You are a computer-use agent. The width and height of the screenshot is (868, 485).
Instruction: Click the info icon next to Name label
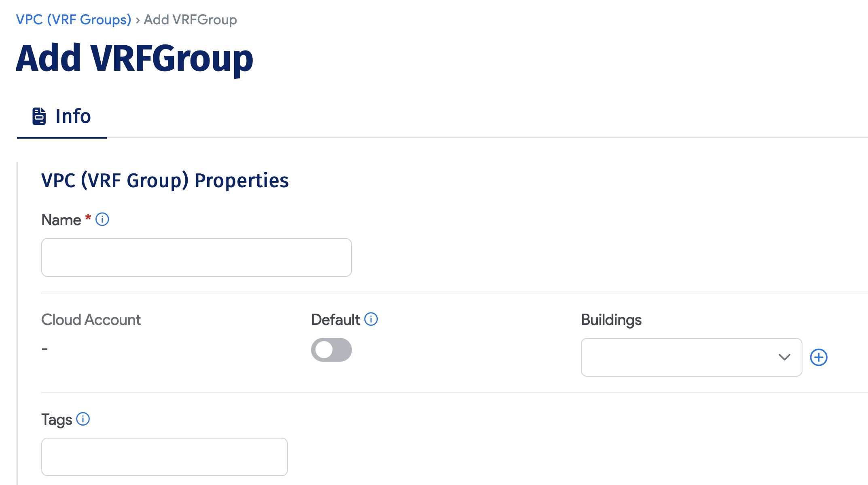[102, 219]
